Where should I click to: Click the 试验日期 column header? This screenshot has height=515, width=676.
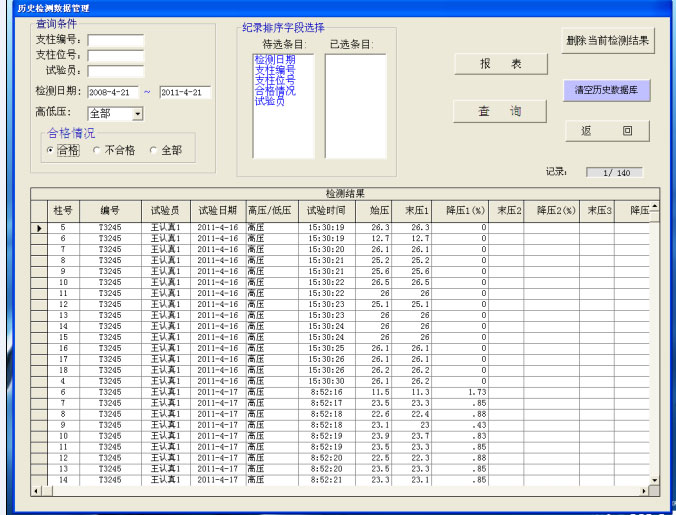click(216, 211)
